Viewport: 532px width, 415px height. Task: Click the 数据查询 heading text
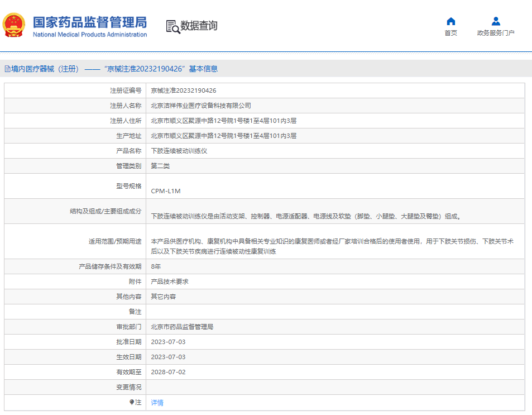[199, 26]
